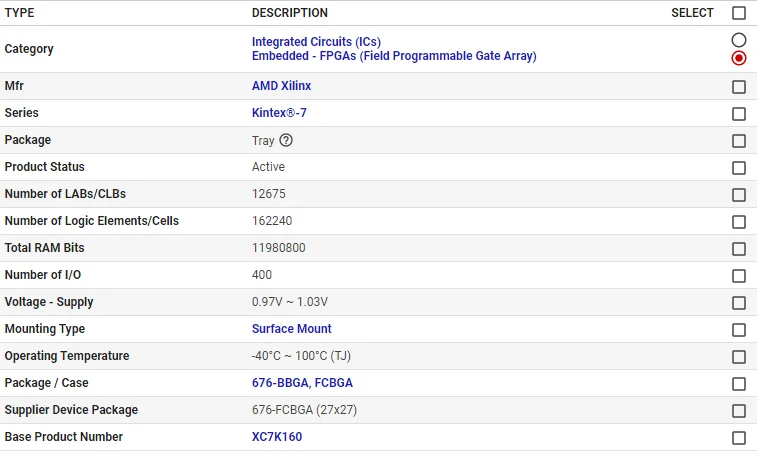
Task: Open the AMD Xilinx manufacturer link
Action: (281, 86)
